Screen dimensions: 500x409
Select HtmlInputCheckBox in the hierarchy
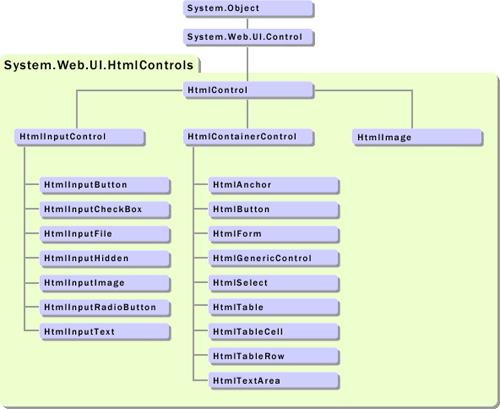coord(105,210)
